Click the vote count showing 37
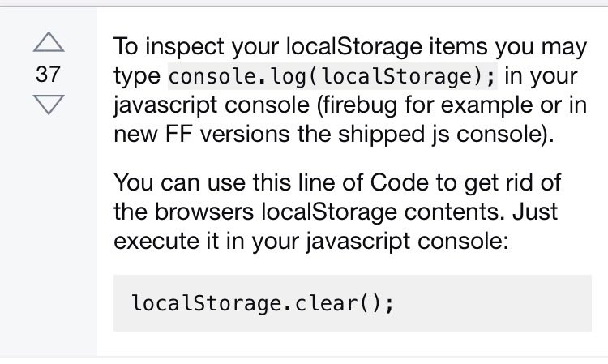The height and width of the screenshot is (364, 608). tap(48, 74)
